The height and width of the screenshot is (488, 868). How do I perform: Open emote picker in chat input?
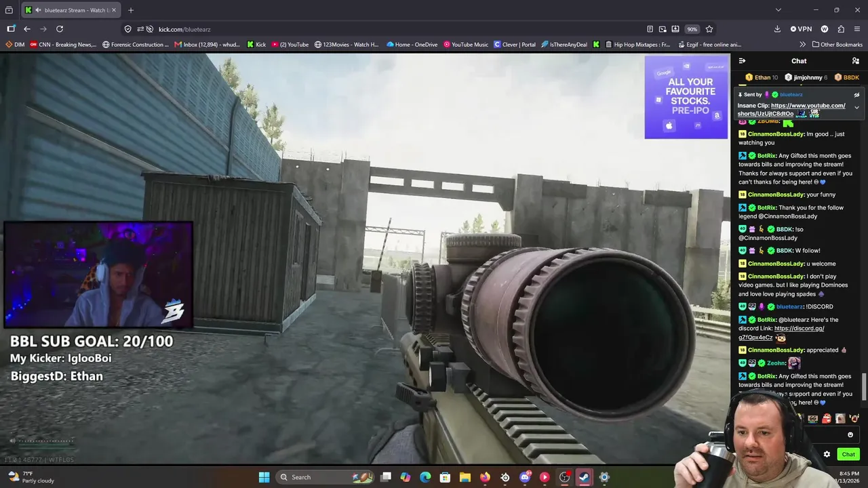pos(850,435)
